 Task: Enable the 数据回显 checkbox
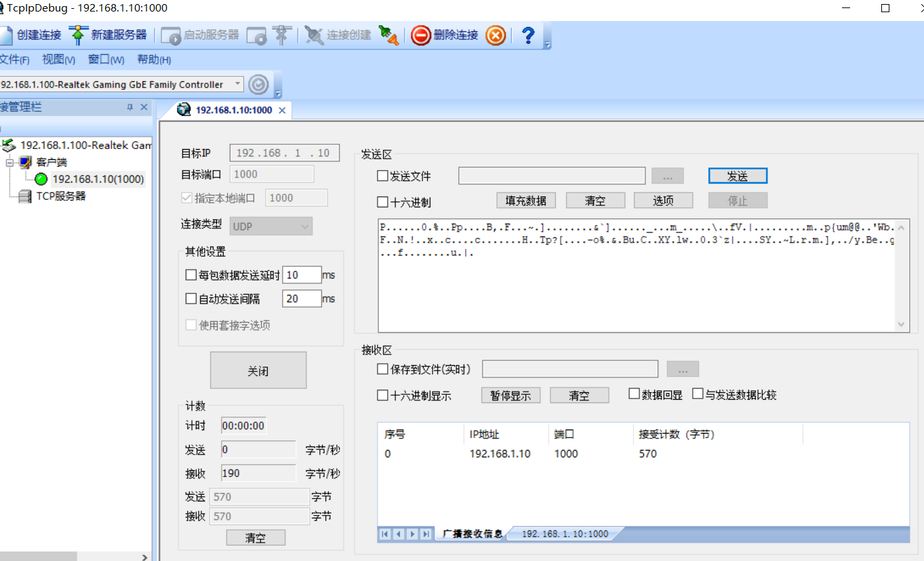point(634,394)
